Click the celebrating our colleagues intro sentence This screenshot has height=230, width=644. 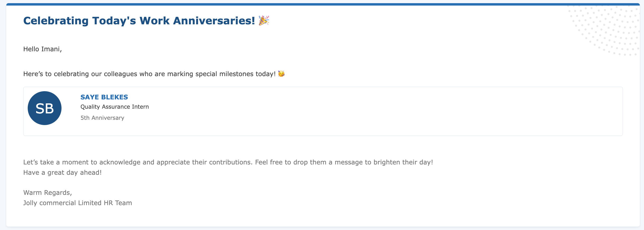click(x=154, y=74)
